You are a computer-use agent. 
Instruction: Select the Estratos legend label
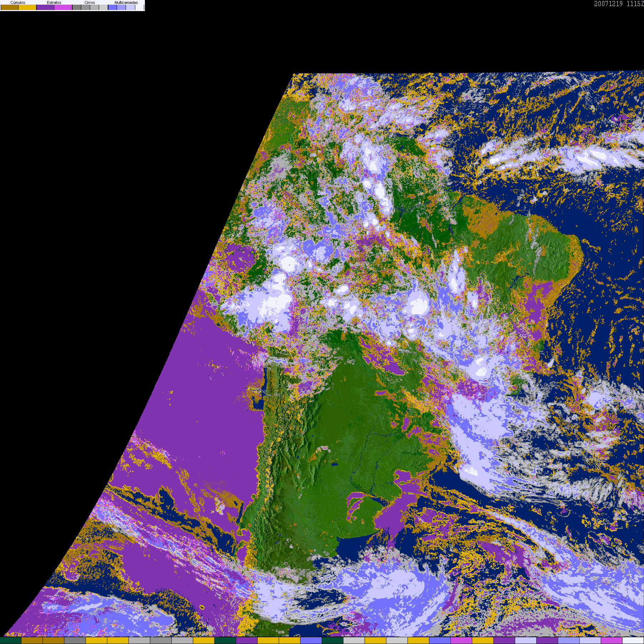click(54, 3)
